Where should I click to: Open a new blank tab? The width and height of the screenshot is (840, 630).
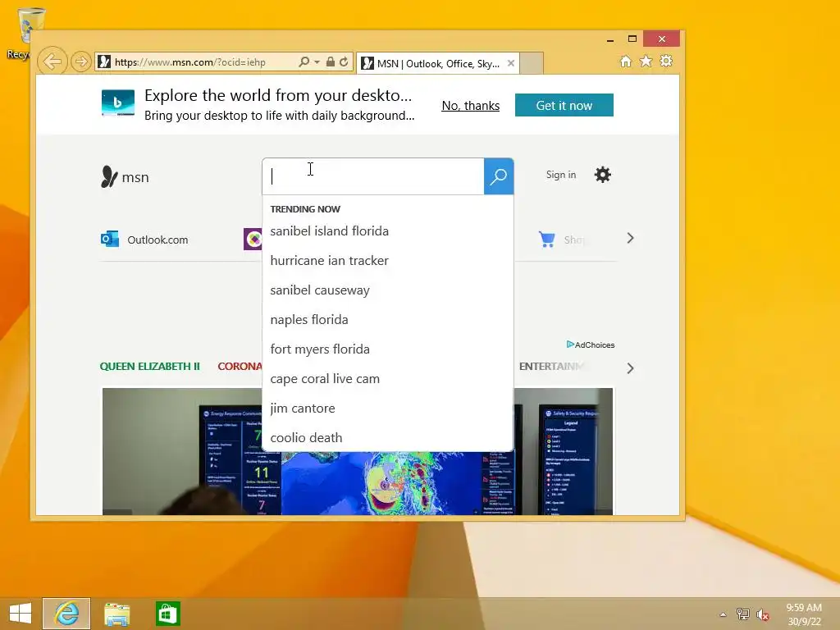[532, 64]
